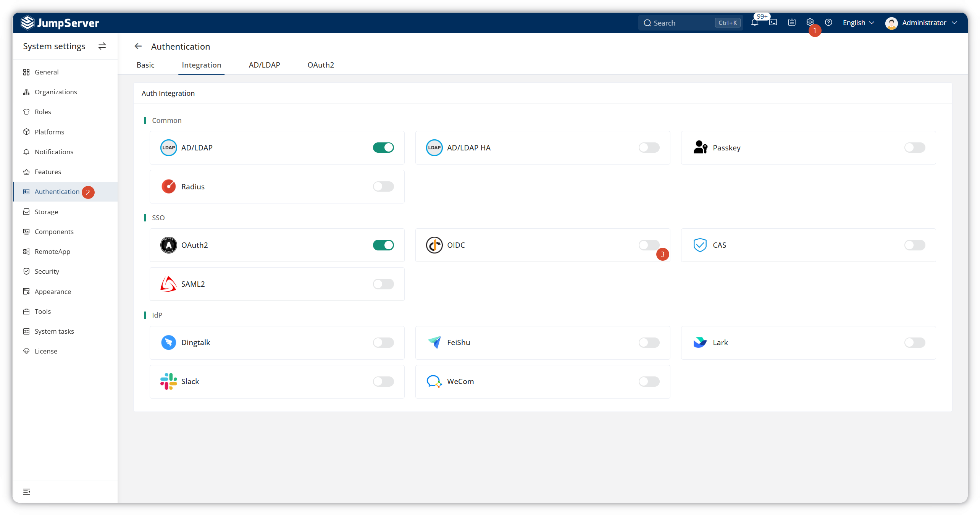
Task: Click the Dingtalk card label
Action: point(195,342)
